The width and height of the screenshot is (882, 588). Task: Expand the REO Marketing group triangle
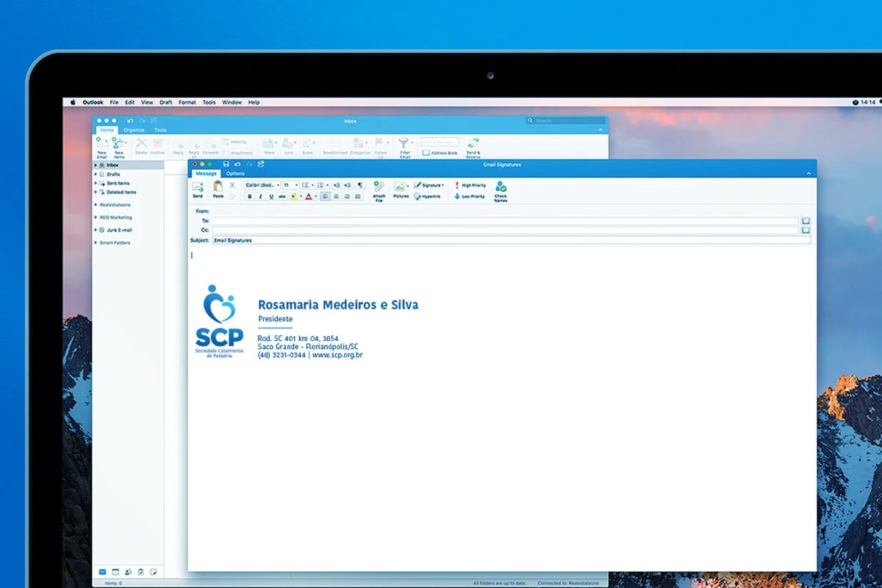(x=96, y=218)
